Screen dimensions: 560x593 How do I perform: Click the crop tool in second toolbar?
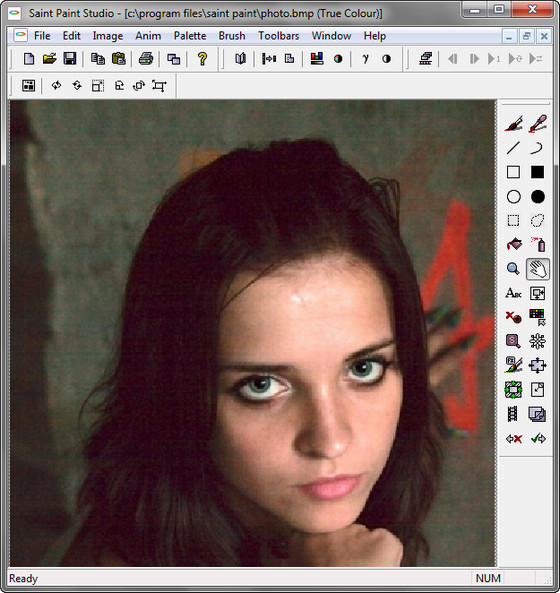tap(159, 86)
